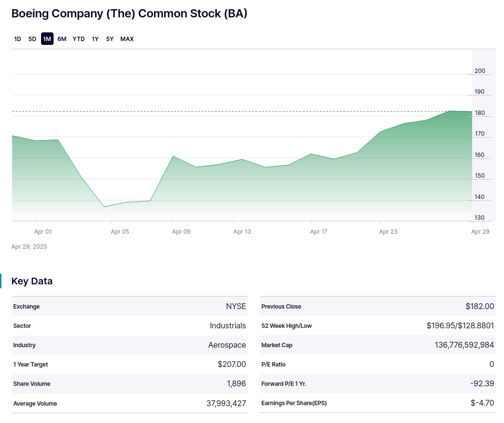Click the Aerospace industry value
This screenshot has height=423, width=504.
[x=227, y=345]
